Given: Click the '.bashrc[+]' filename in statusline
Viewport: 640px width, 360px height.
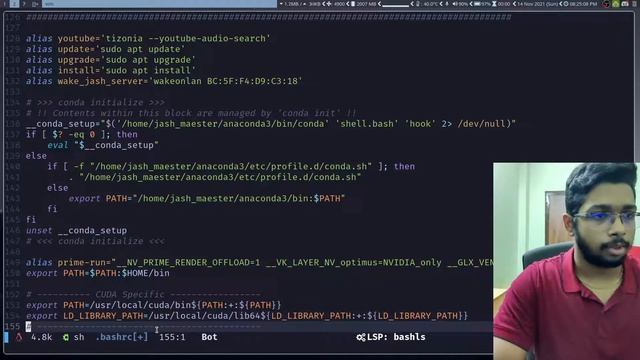Looking at the screenshot, I should pos(122,337).
